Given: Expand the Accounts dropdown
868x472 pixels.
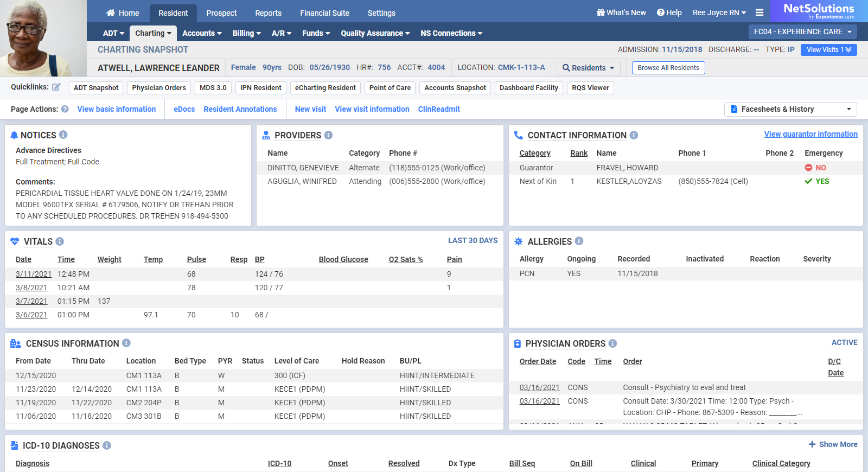Looking at the screenshot, I should [x=202, y=33].
